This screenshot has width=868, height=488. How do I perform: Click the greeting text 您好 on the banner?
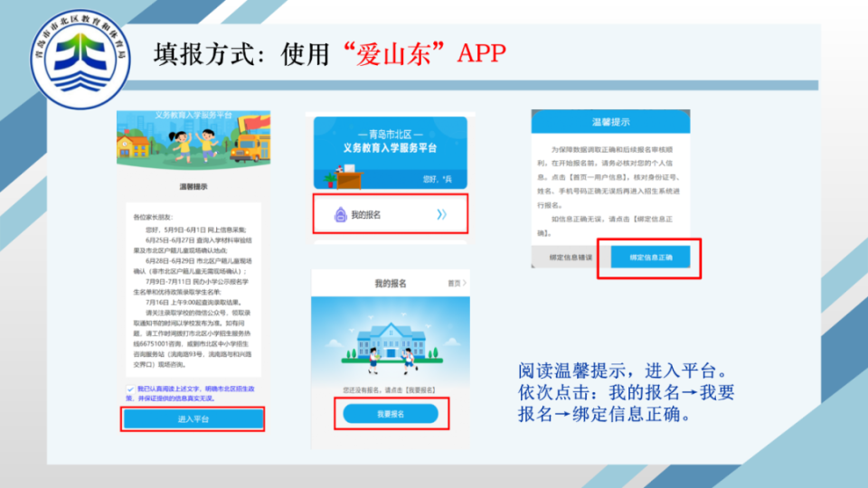tap(438, 179)
